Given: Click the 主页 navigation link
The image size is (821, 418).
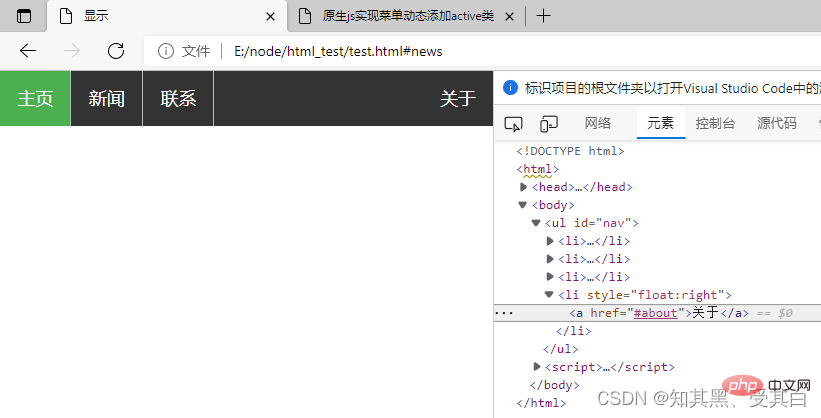Looking at the screenshot, I should (35, 98).
